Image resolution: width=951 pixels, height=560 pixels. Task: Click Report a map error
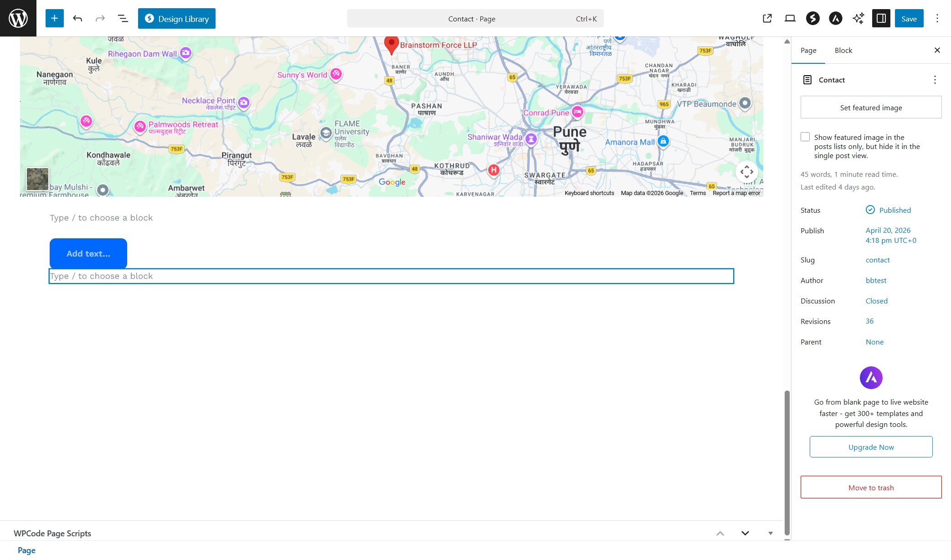[736, 193]
